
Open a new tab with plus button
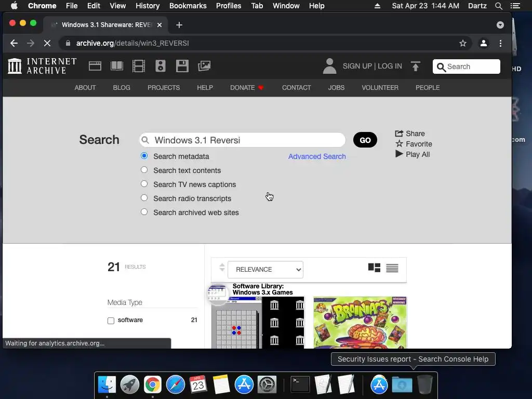179,25
